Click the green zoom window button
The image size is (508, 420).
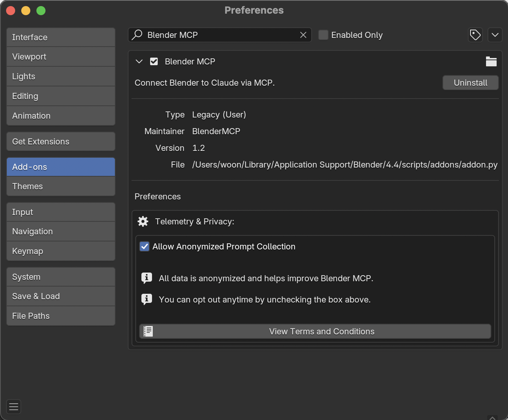(x=41, y=11)
